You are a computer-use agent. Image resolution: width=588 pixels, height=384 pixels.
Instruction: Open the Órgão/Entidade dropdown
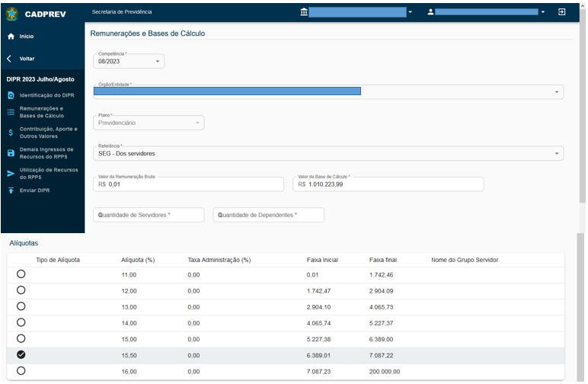tap(328, 91)
